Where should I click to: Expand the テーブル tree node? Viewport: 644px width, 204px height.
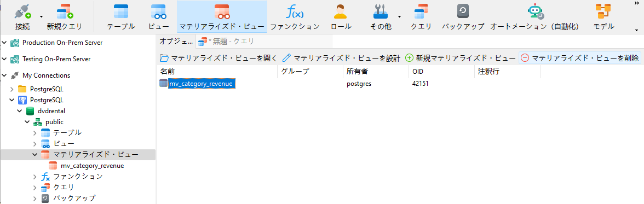coord(35,132)
